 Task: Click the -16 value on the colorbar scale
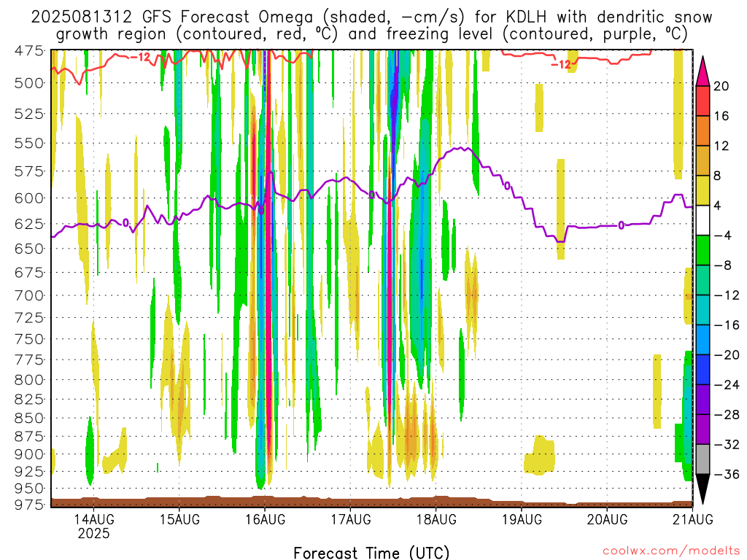727,325
